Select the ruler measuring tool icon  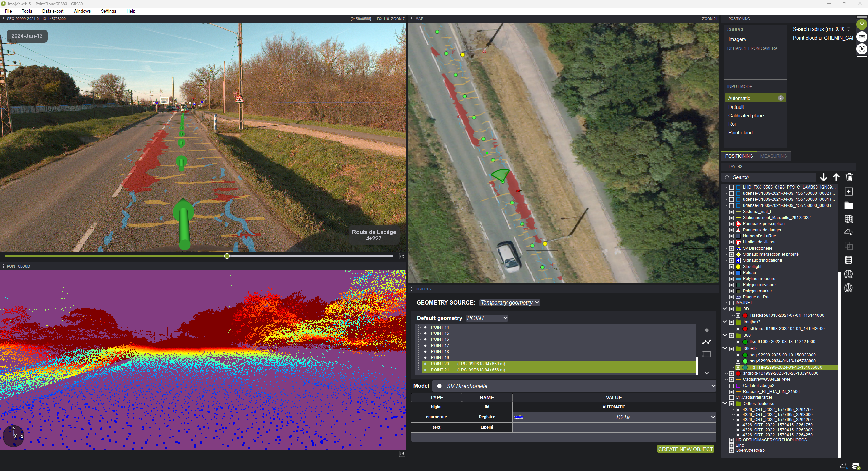tap(862, 36)
